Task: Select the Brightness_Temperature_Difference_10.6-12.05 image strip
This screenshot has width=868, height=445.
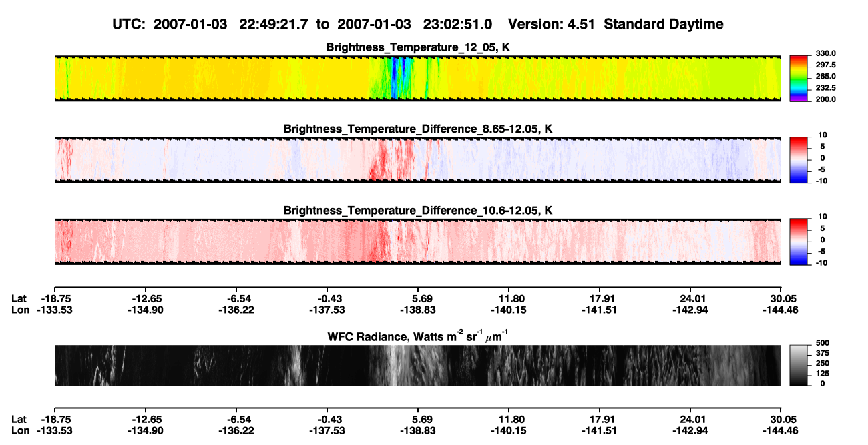Action: 417,241
